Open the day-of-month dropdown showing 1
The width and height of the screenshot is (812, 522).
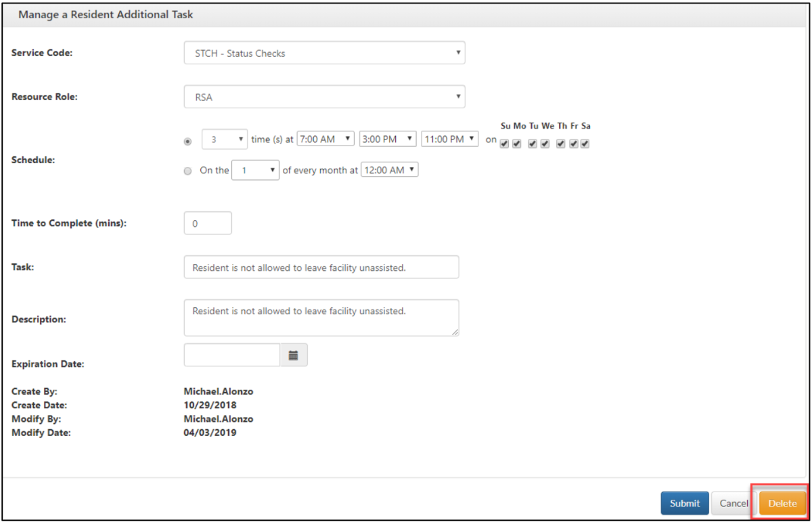255,169
